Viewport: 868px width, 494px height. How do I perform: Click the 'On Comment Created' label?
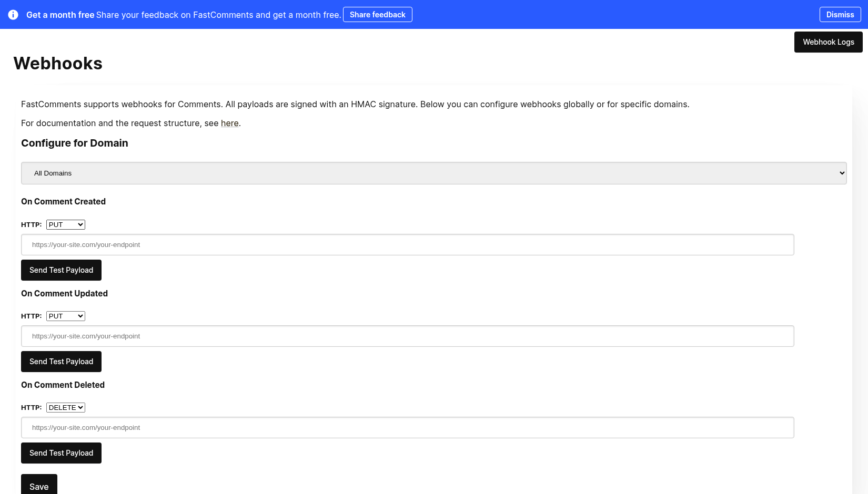(x=63, y=201)
